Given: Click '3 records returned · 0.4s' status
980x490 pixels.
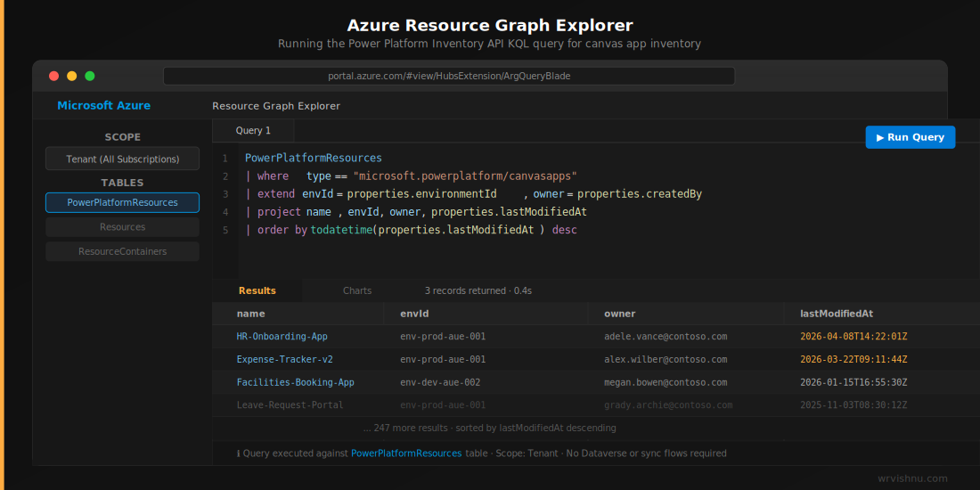Looking at the screenshot, I should click(478, 290).
